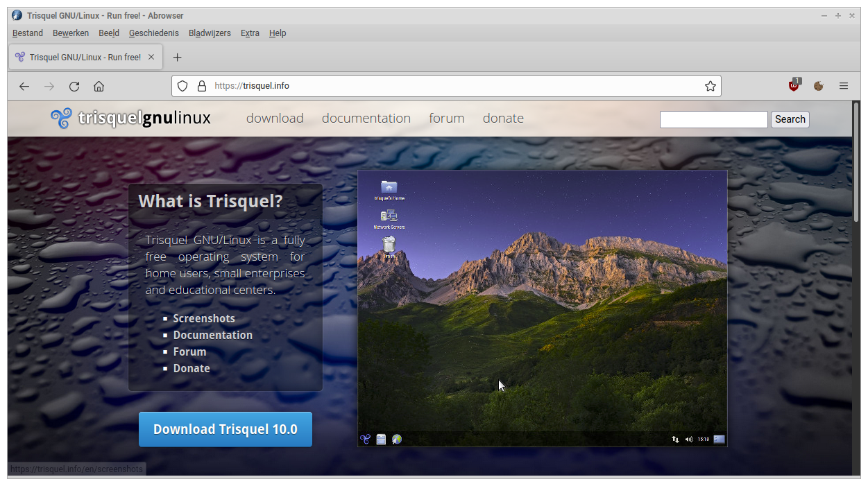The width and height of the screenshot is (868, 486).
Task: Select the Trisquel GNU/Linux - Run free! tab
Action: (85, 58)
